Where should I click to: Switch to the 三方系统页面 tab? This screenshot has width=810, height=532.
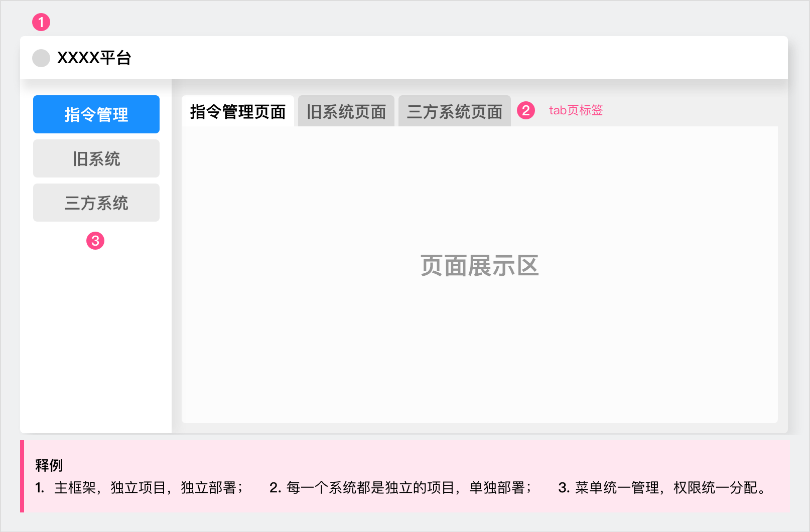pos(454,111)
